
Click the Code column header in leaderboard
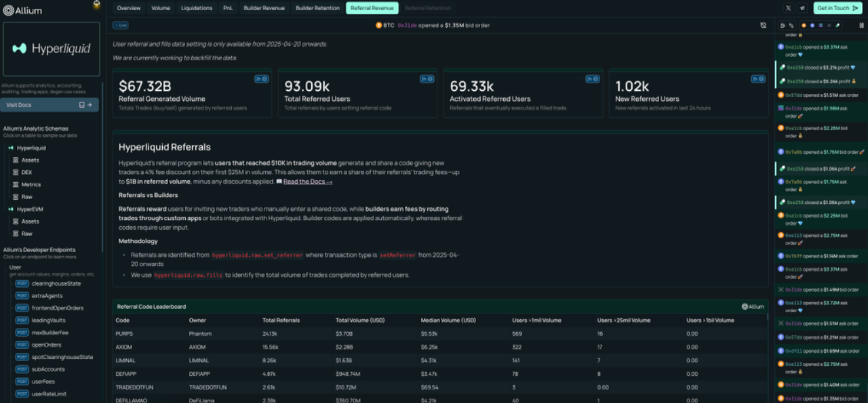(x=123, y=320)
